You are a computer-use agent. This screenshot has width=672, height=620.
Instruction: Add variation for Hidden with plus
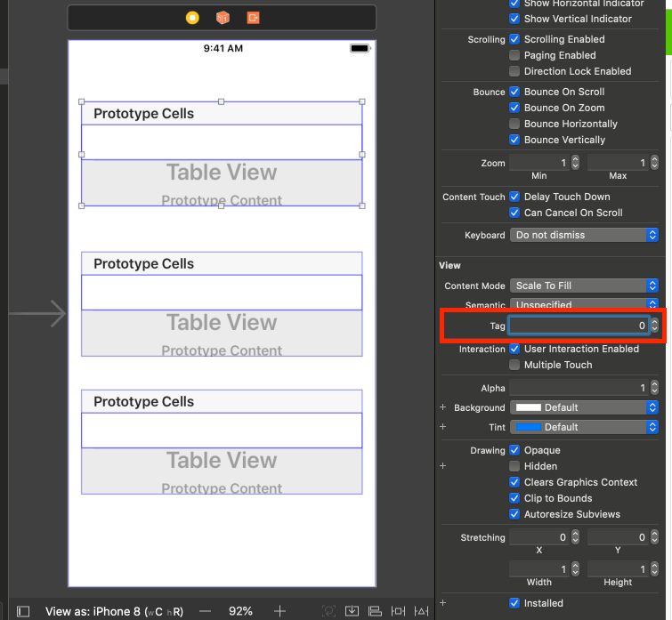[x=443, y=466]
